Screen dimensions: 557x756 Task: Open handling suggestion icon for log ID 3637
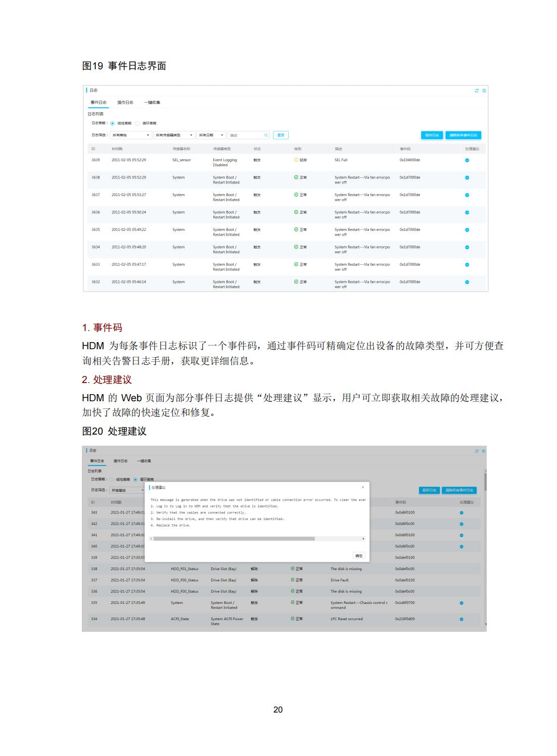coord(467,195)
